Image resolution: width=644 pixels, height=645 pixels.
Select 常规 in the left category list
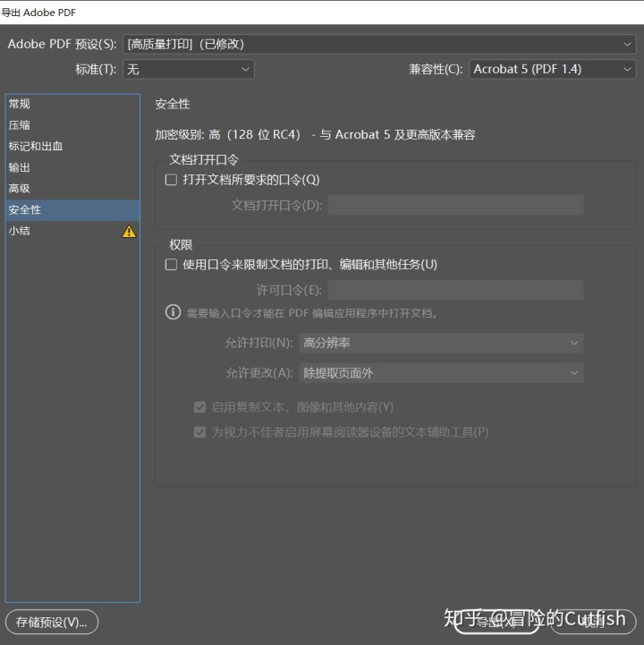click(x=72, y=104)
